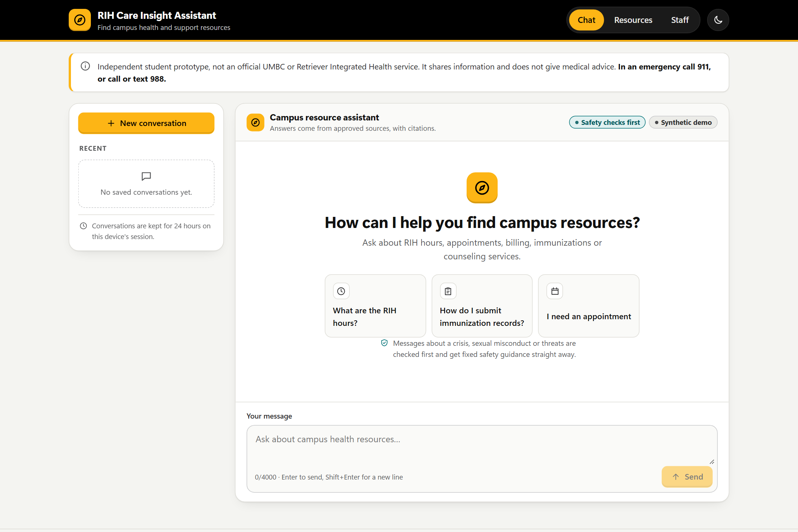Click the speech bubble icon under Recent

146,176
